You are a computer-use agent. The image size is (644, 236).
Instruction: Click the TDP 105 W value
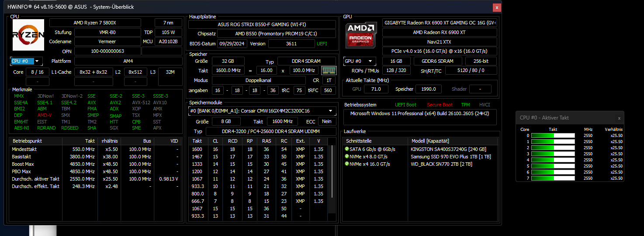168,32
